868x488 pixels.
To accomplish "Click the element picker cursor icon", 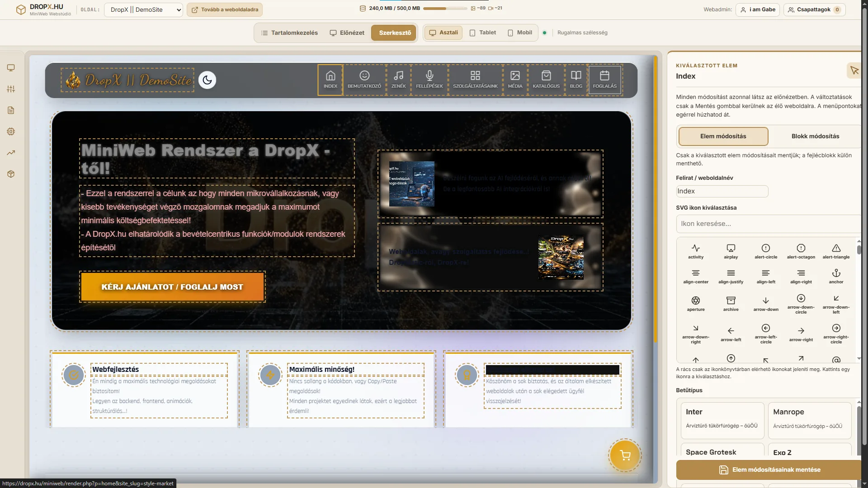I will tap(854, 70).
